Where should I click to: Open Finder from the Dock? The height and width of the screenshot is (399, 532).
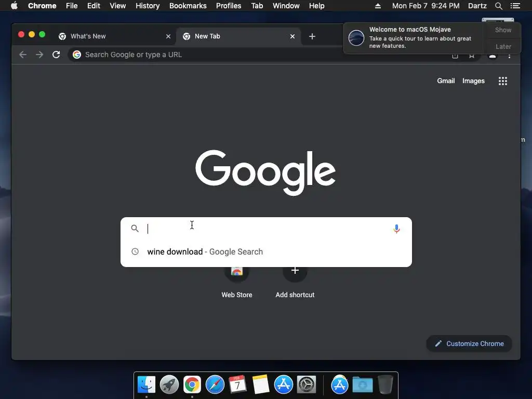tap(146, 385)
